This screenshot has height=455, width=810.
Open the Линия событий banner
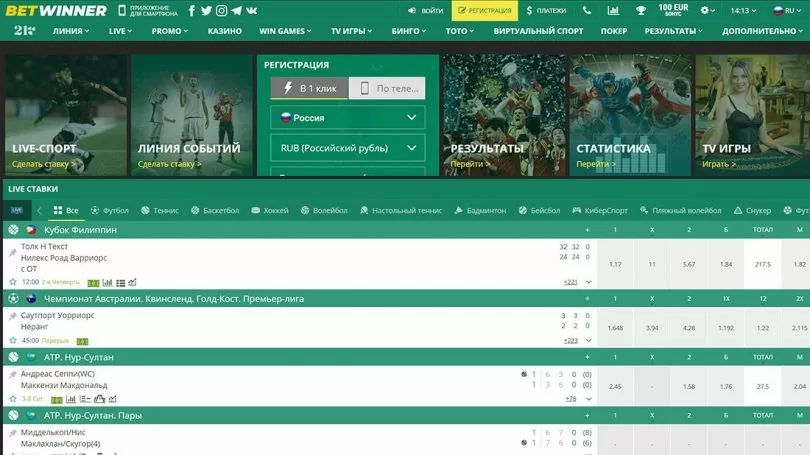point(192,115)
